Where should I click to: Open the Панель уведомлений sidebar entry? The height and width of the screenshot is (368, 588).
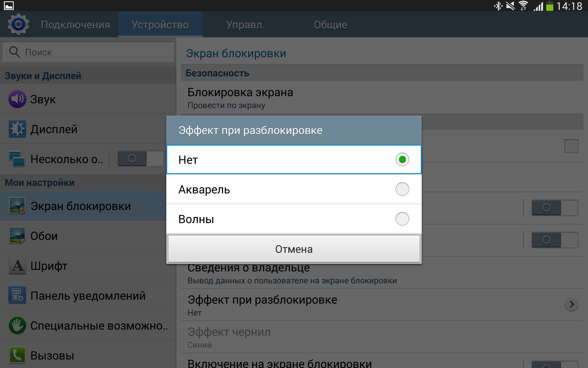pos(88,295)
